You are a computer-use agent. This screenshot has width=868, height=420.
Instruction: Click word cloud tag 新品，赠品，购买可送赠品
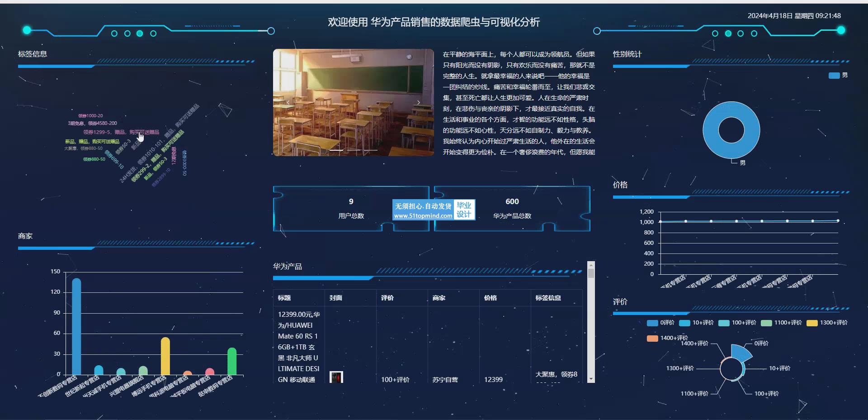[x=92, y=142]
